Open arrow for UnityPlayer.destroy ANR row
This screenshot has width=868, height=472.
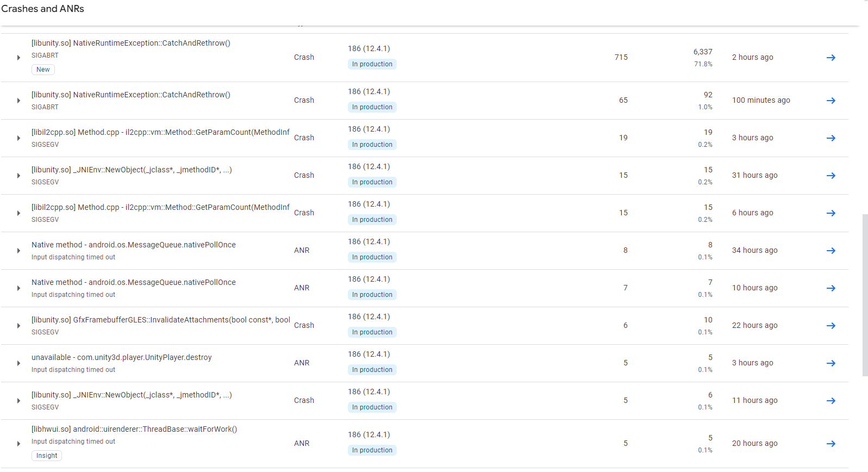830,363
